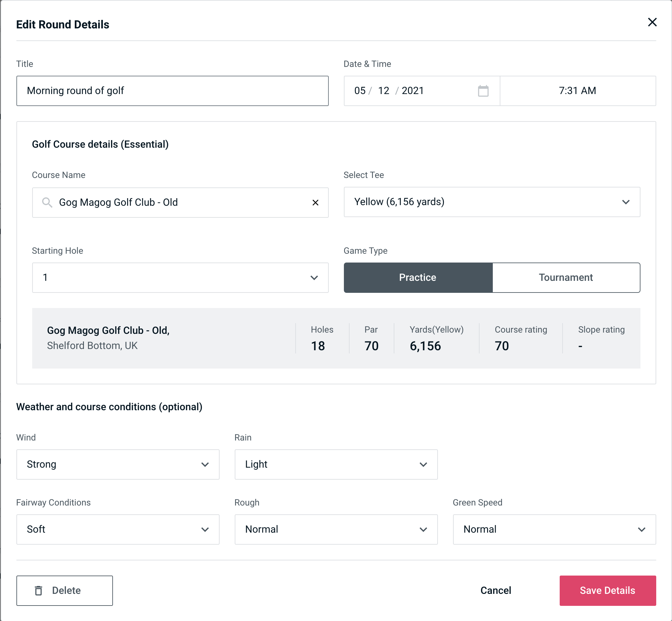Toggle Game Type to Practice
The image size is (672, 621).
pyautogui.click(x=417, y=278)
